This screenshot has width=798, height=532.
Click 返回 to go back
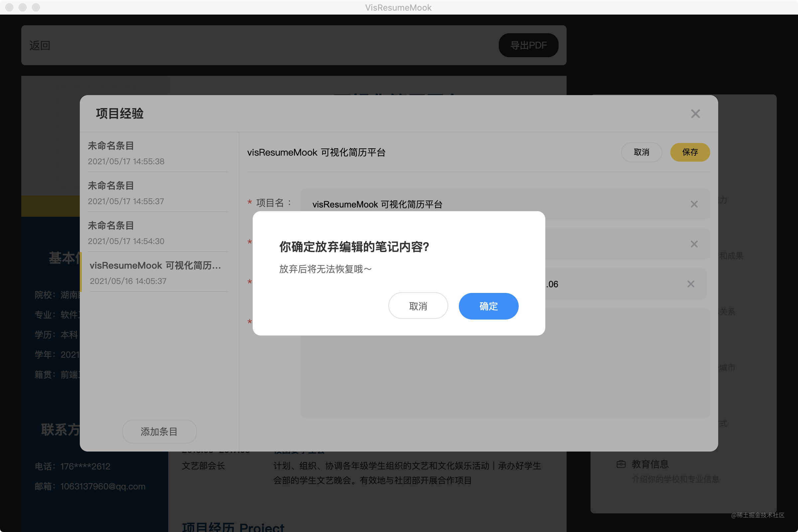click(x=40, y=45)
